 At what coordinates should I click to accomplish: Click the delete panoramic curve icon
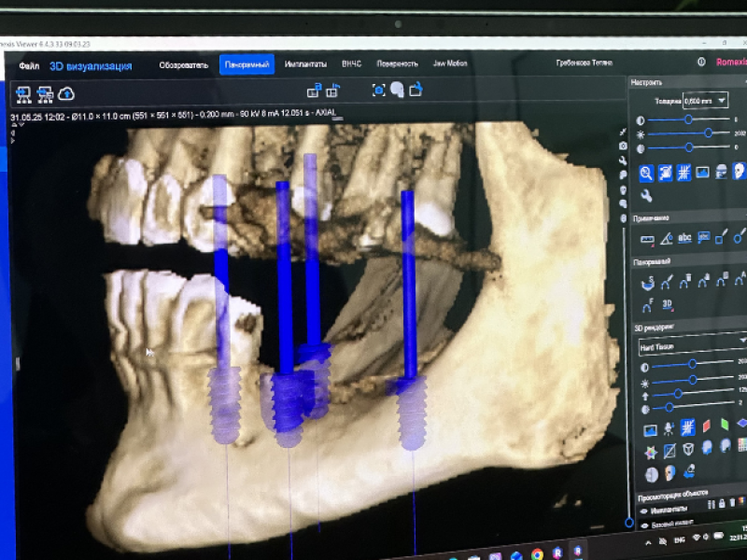[x=684, y=282]
